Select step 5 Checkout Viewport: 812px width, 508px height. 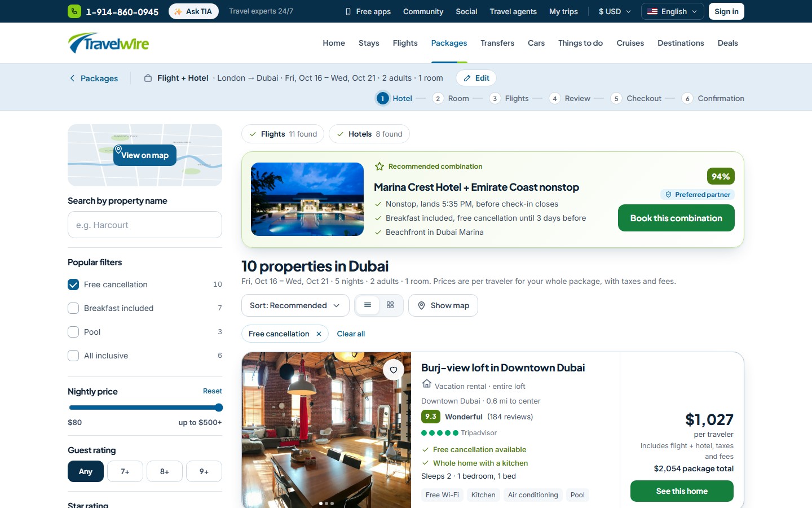(x=636, y=98)
